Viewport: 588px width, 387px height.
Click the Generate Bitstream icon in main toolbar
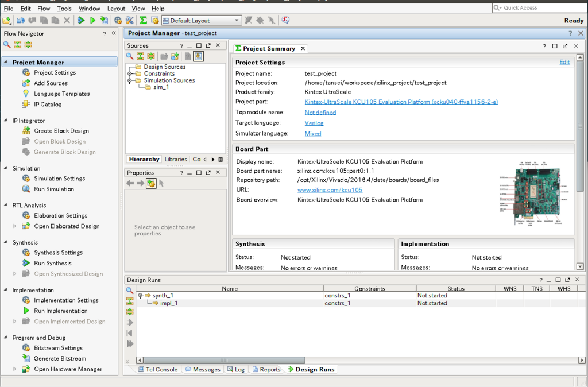tap(105, 20)
